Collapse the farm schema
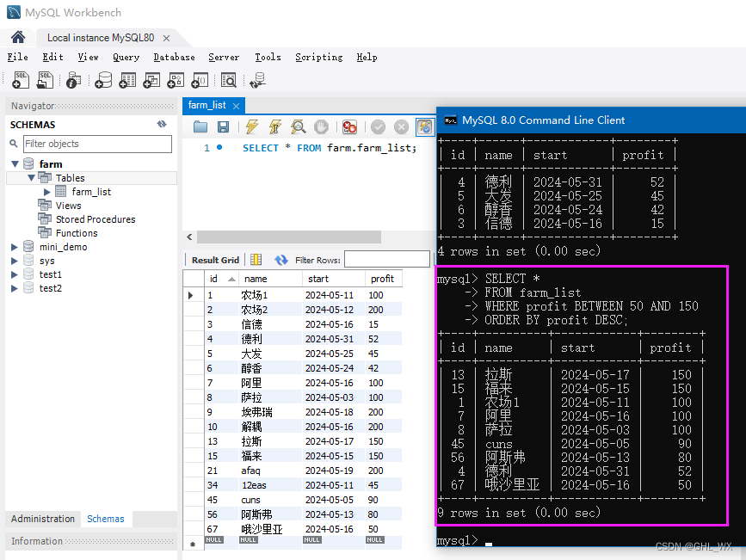The width and height of the screenshot is (746, 560). [x=15, y=164]
